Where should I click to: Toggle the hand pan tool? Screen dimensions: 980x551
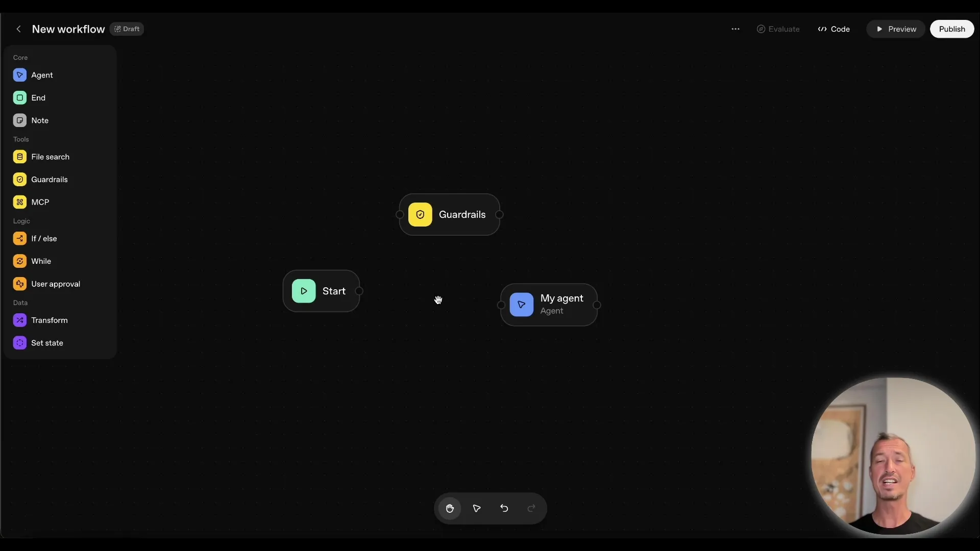(450, 508)
